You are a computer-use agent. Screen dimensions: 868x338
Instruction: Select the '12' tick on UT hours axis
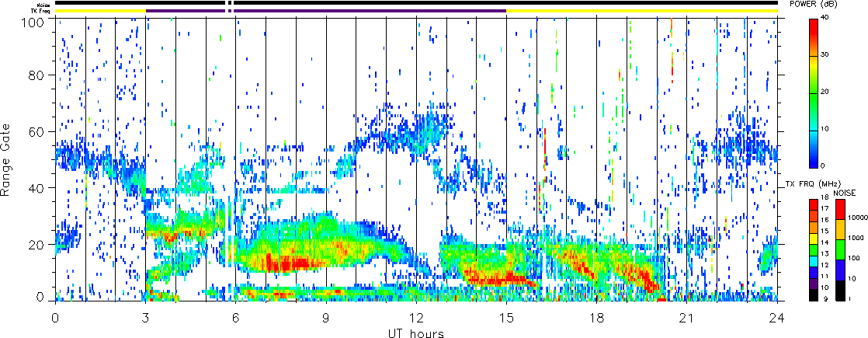416,317
